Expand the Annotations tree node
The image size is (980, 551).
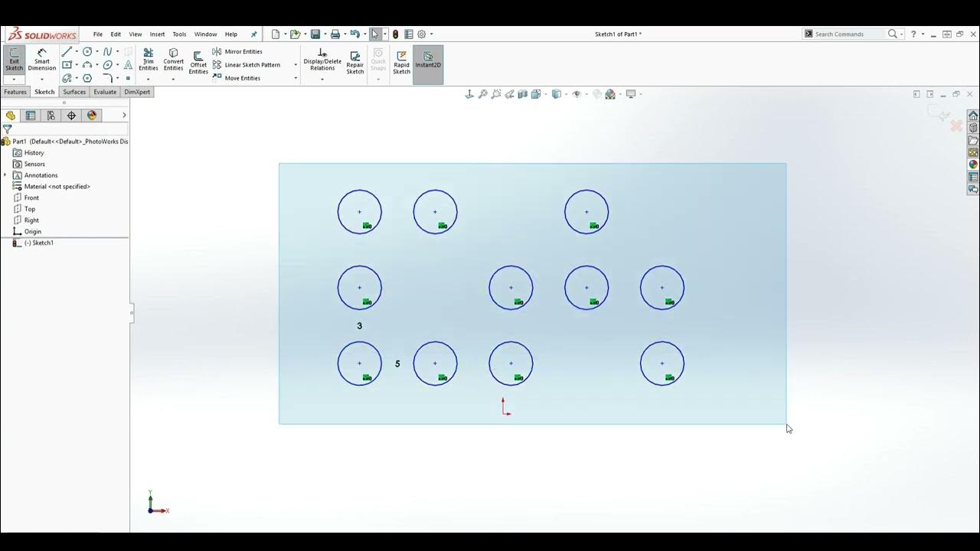(5, 175)
